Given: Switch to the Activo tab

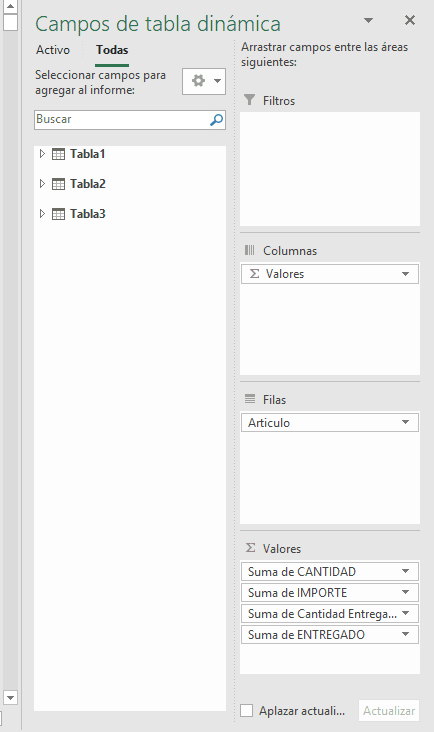Looking at the screenshot, I should tap(53, 50).
